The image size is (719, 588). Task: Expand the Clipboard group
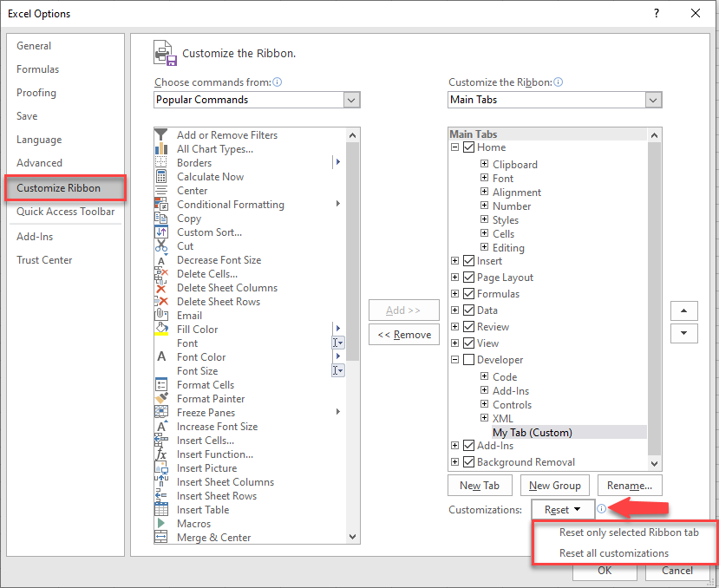[484, 164]
